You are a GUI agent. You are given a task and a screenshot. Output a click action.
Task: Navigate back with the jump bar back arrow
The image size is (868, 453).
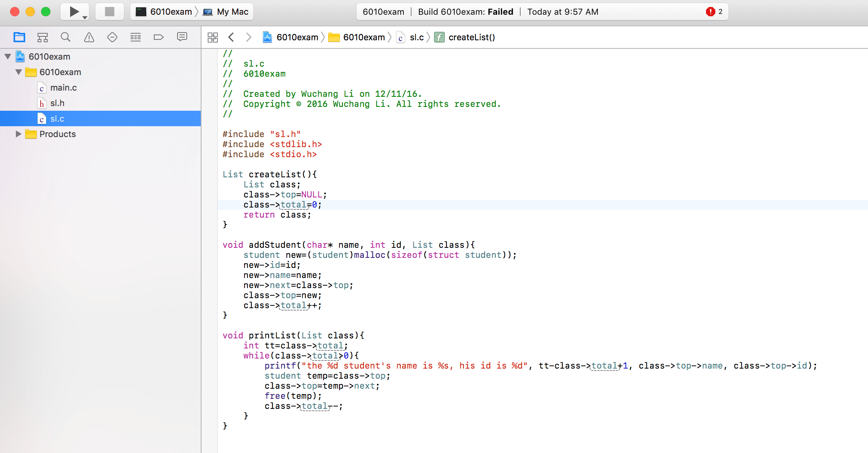tap(231, 37)
